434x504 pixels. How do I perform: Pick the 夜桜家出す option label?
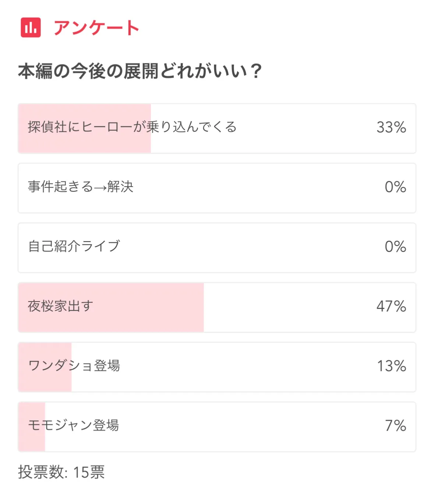coord(61,306)
